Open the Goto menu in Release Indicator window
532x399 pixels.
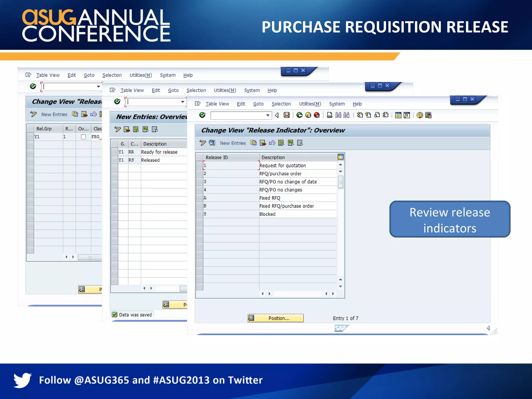tap(258, 104)
